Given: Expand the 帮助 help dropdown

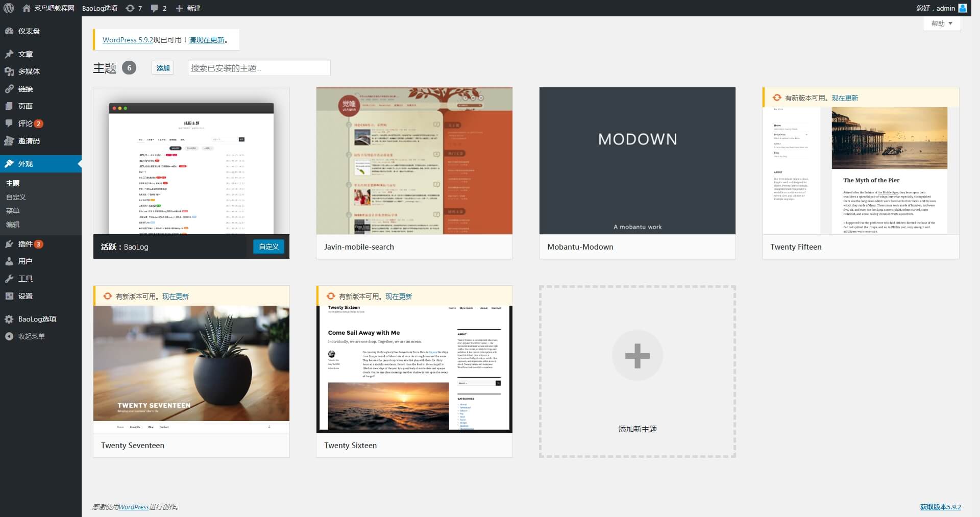Looking at the screenshot, I should (x=942, y=23).
